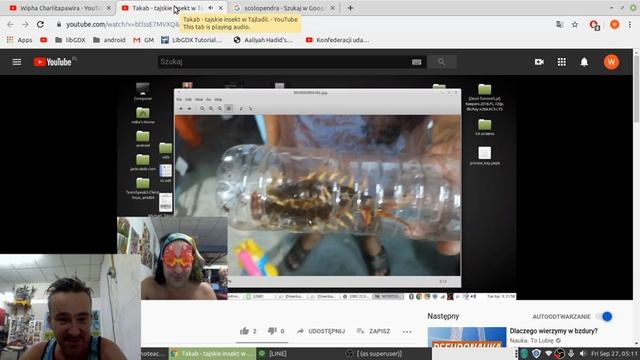
Task: Click the shield icon in system tray
Action: [536, 353]
